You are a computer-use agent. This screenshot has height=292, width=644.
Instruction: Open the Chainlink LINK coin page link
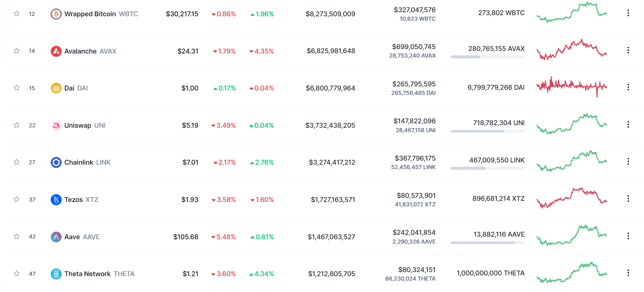click(87, 162)
